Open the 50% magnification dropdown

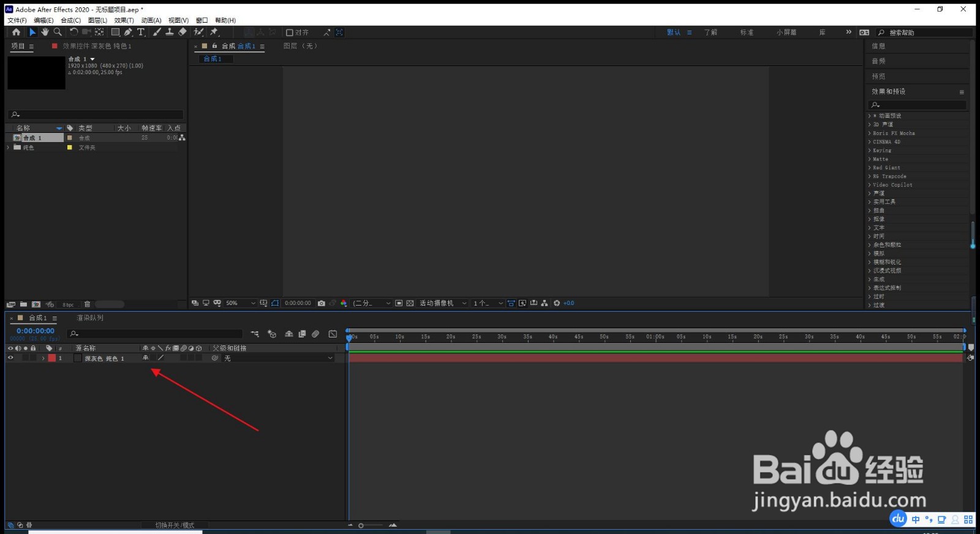click(241, 303)
